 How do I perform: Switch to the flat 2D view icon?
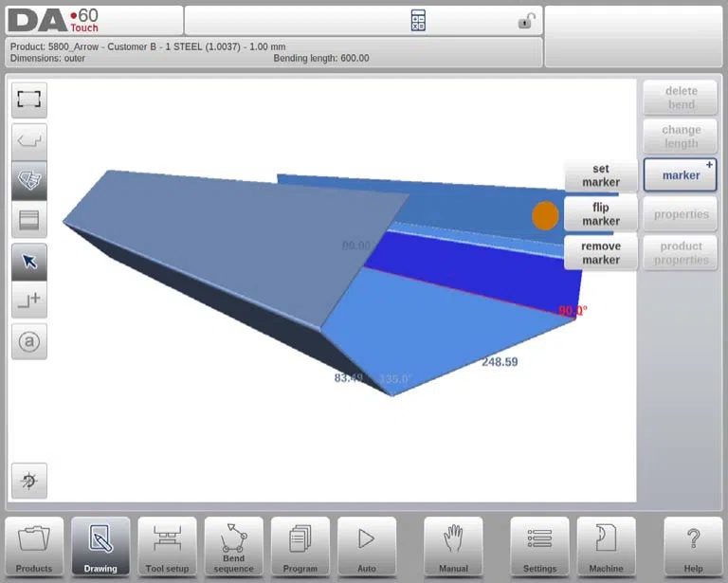[29, 220]
